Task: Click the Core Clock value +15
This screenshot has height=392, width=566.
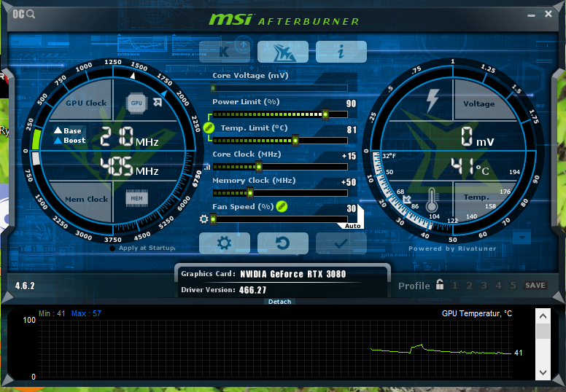Action: point(349,156)
